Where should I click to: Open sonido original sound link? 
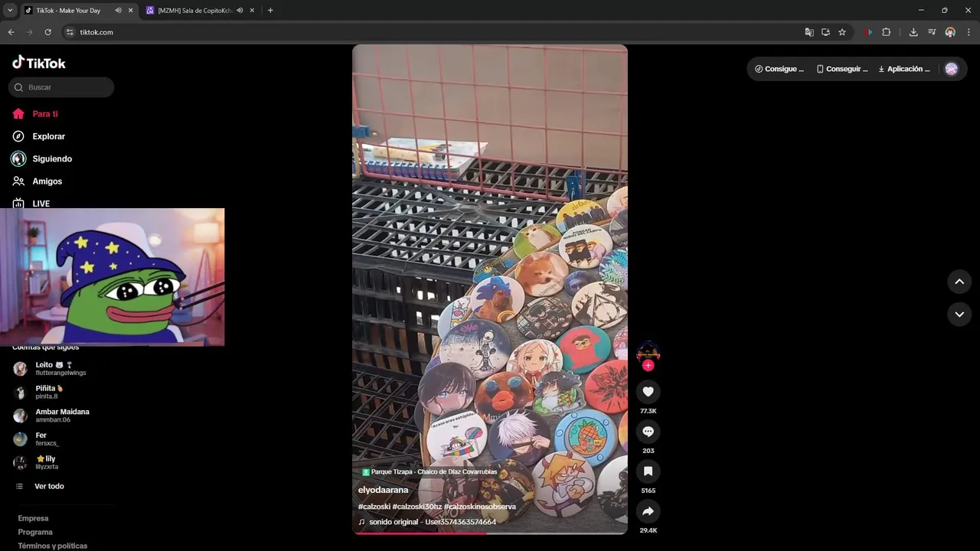click(427, 522)
